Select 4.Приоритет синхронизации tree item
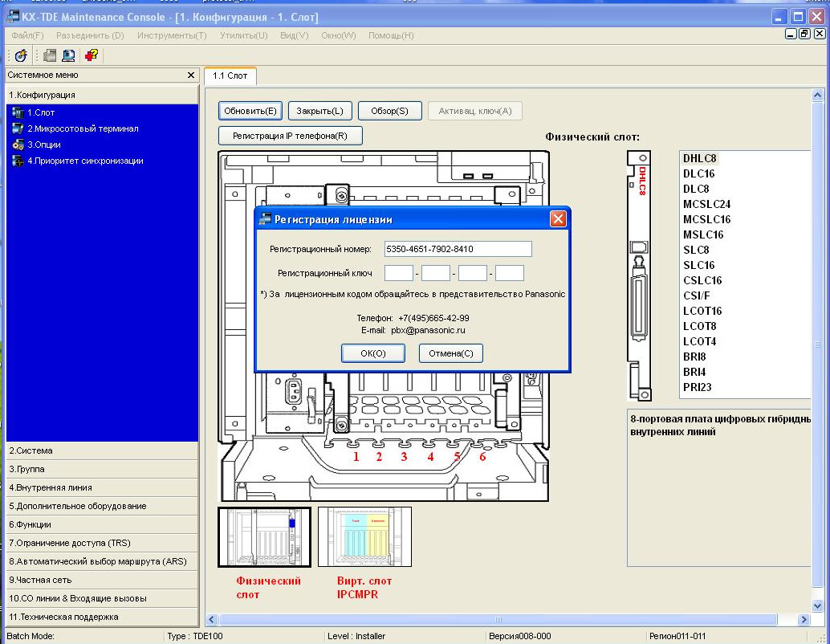 [x=85, y=161]
